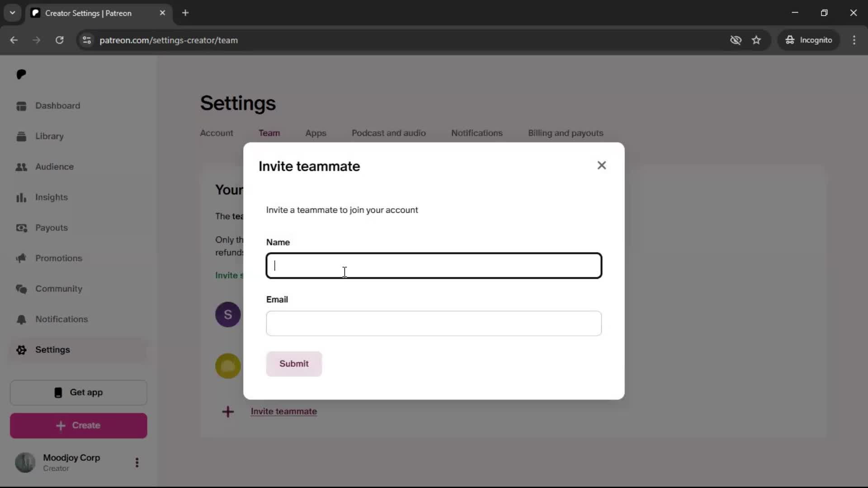
Task: Open Chrome three-dot menu
Action: 854,40
